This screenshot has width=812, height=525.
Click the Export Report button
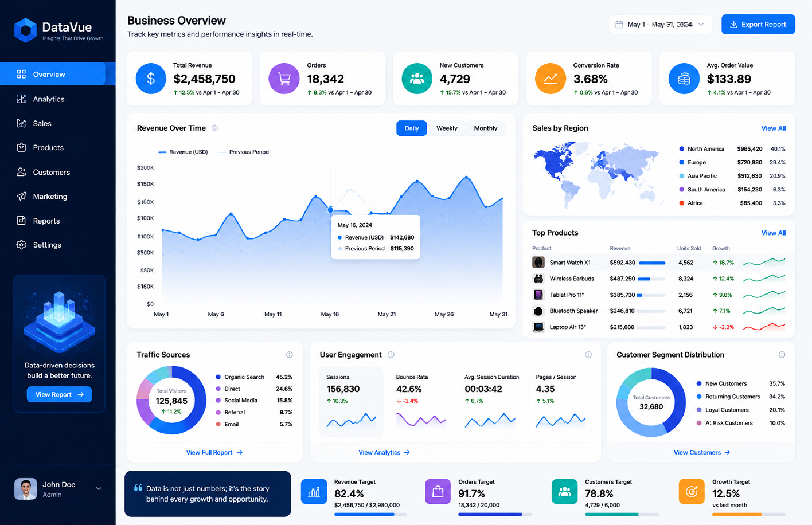(758, 24)
